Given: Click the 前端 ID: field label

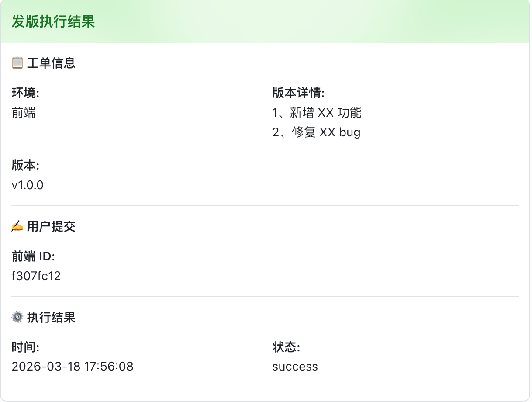Looking at the screenshot, I should click(33, 256).
